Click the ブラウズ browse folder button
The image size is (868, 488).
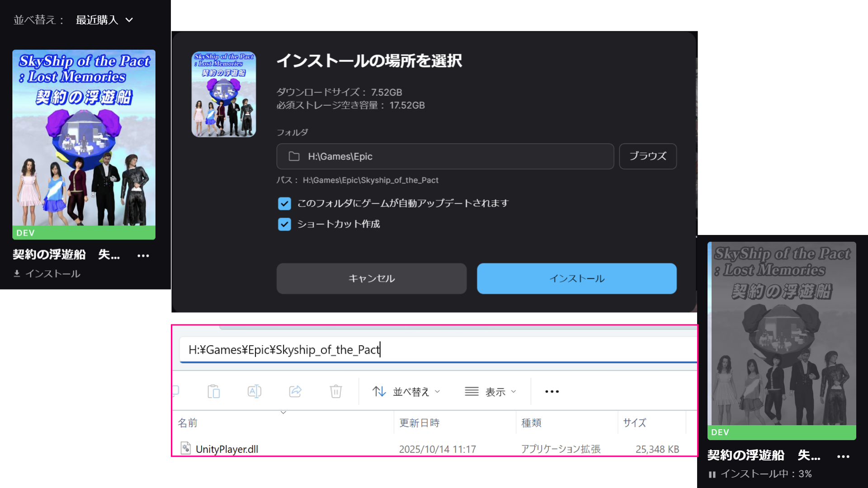647,156
